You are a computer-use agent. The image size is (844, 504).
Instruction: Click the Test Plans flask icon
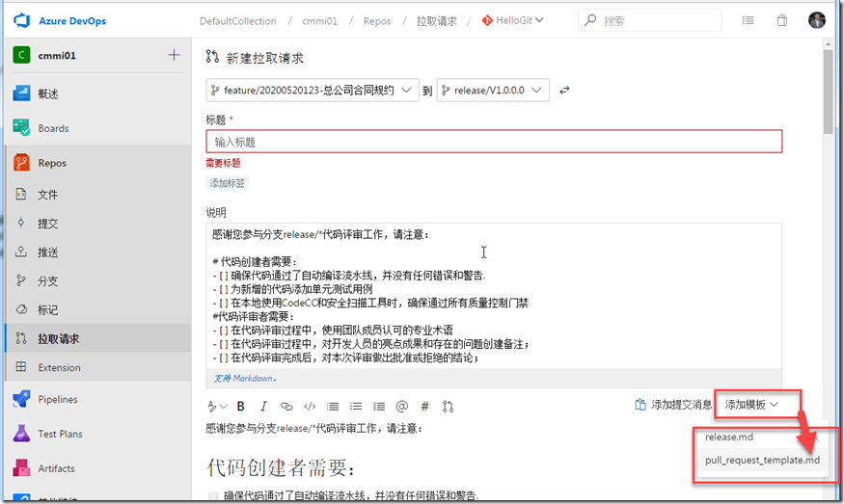pos(21,434)
